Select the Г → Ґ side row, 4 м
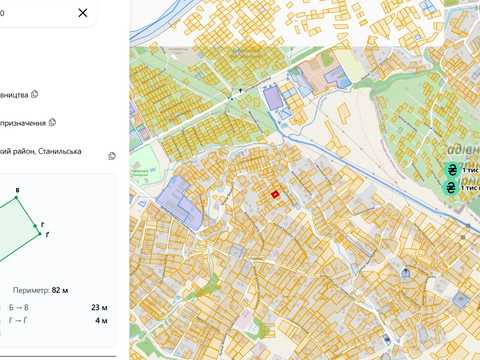 tap(58, 321)
